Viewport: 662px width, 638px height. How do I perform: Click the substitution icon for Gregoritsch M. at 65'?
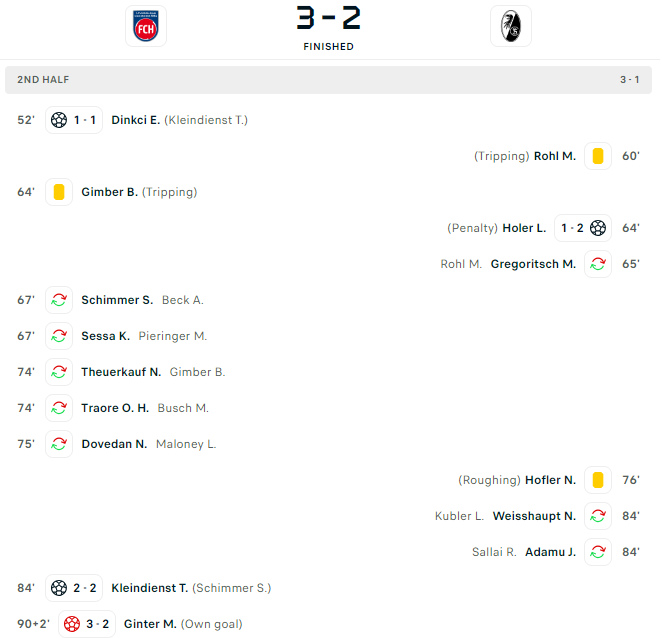pos(598,264)
